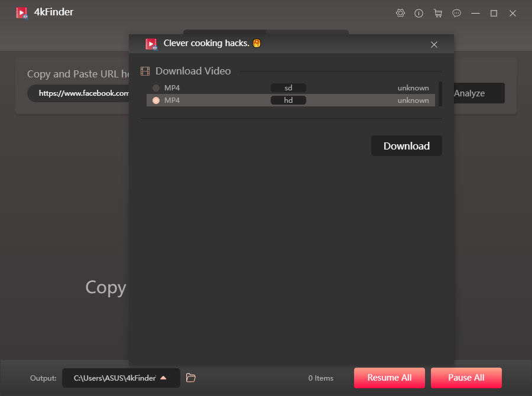The height and width of the screenshot is (396, 532).
Task: Open the feedback chat bubble icon
Action: [x=456, y=12]
